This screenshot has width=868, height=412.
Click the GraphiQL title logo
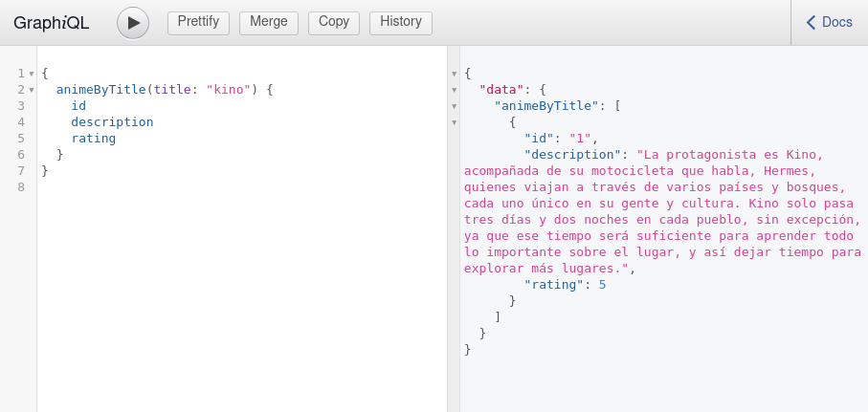click(x=52, y=23)
